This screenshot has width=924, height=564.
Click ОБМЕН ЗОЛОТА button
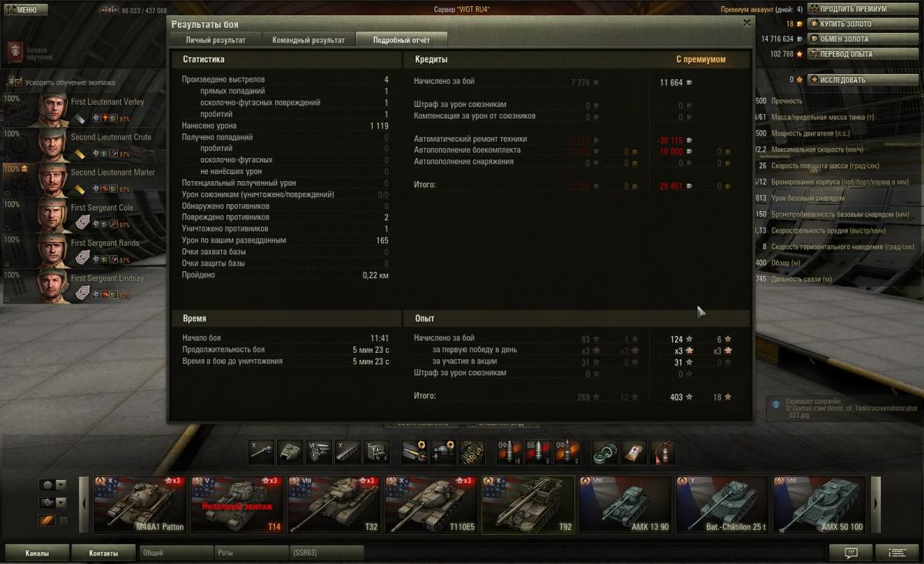[x=862, y=39]
